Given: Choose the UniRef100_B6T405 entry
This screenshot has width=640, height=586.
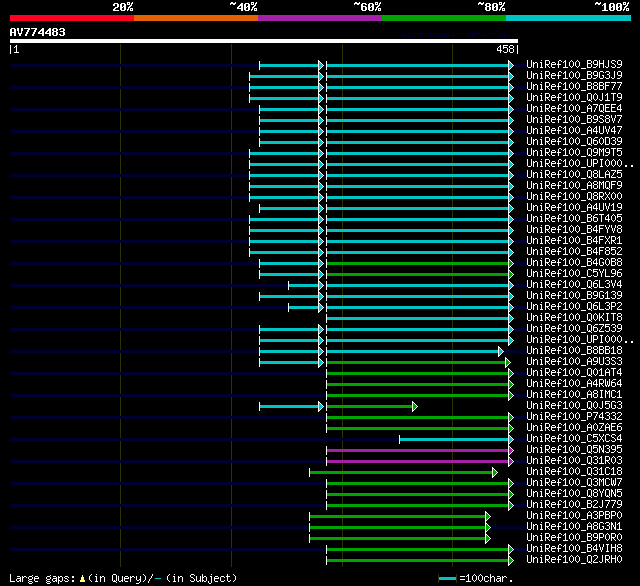Looking at the screenshot, I should tap(574, 219).
